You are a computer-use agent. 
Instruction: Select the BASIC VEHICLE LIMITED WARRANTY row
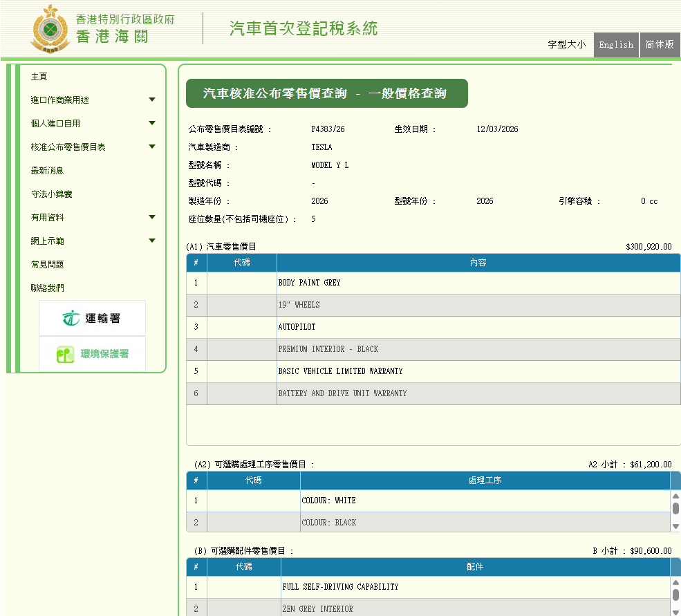433,371
